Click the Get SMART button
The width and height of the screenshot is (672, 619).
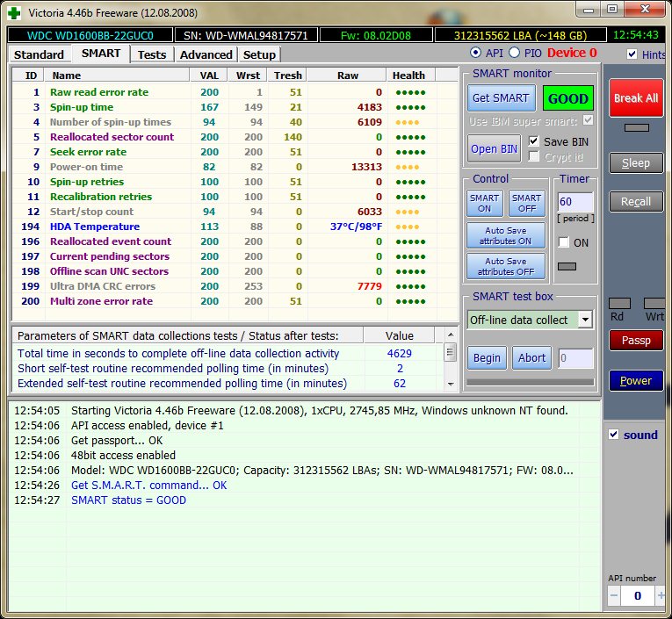point(501,98)
